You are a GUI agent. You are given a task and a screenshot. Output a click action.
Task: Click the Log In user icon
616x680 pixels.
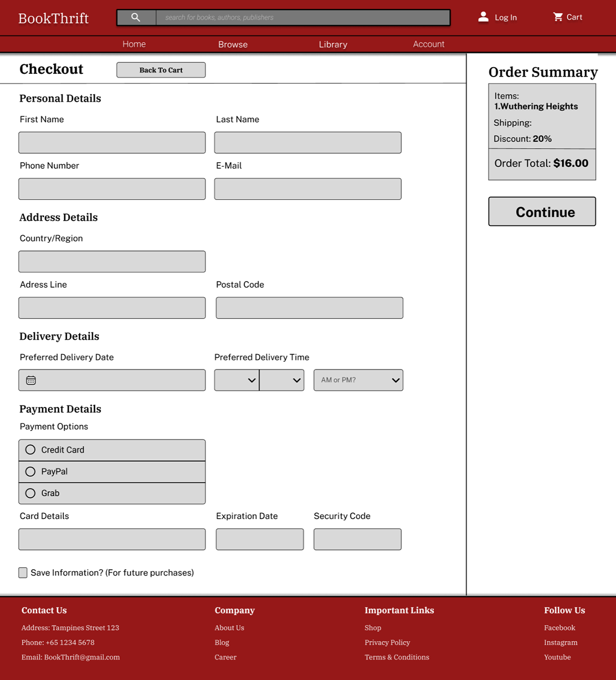483,17
